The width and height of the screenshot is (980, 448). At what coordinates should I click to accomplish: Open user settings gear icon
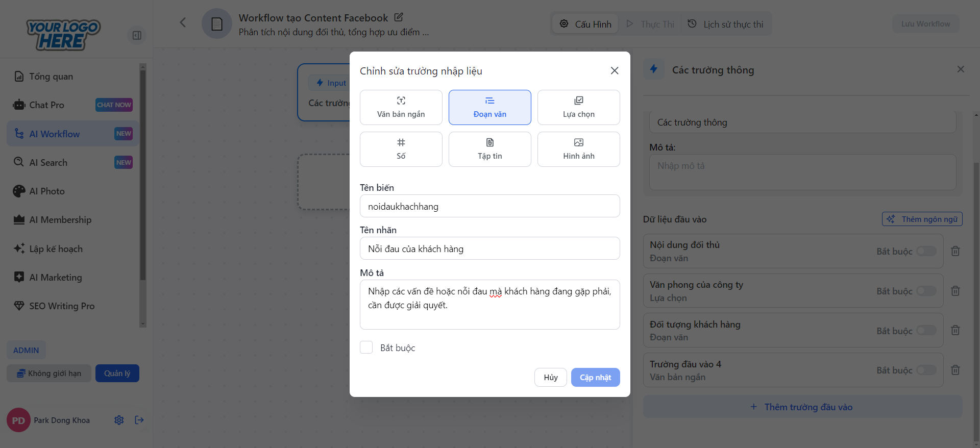click(119, 420)
